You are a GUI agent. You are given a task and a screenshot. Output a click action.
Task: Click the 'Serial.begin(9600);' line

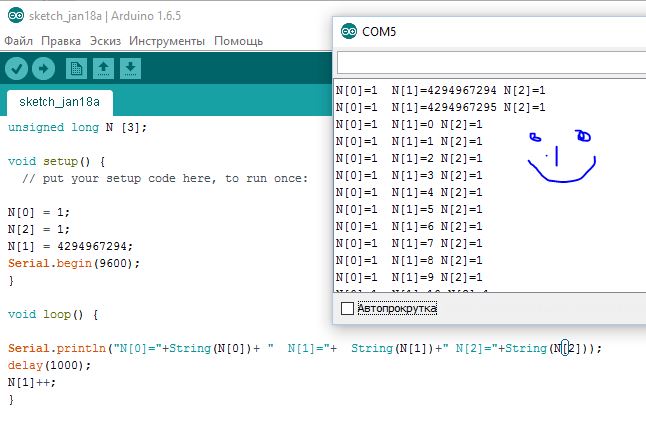[74, 263]
